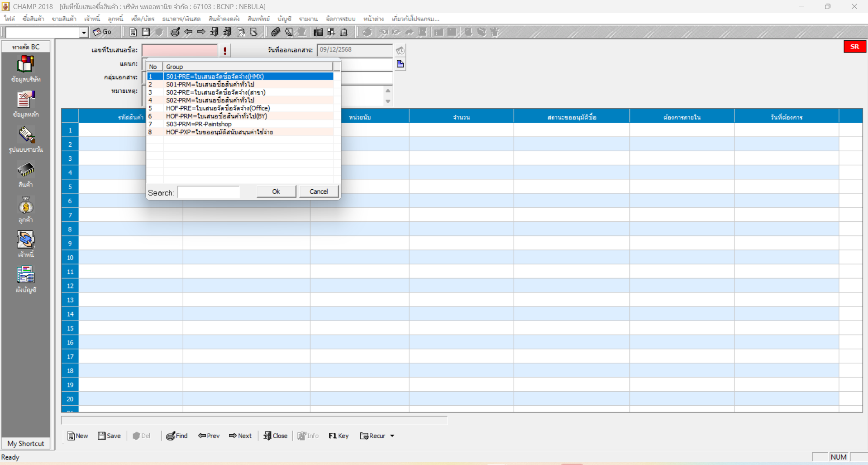Expand the toolbar combo box dropdown arrow
This screenshot has height=465, width=868.
pos(84,33)
